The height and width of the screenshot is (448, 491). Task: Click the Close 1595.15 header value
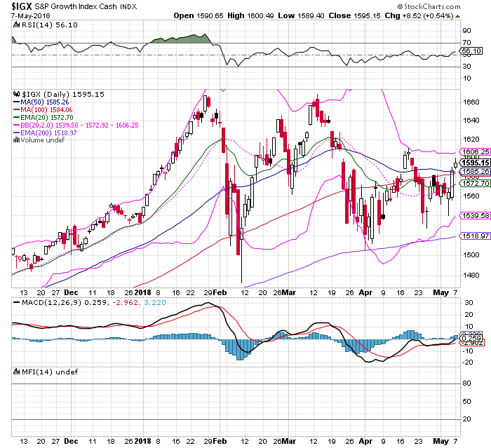click(354, 15)
